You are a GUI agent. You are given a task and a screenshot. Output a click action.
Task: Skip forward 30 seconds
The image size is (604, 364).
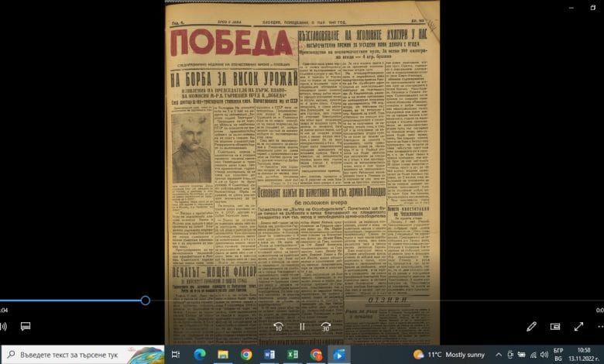pyautogui.click(x=325, y=327)
